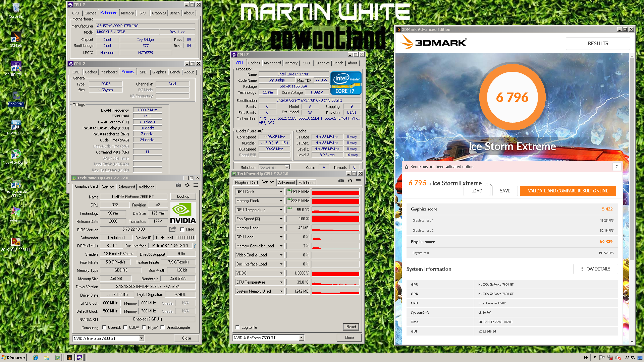
Task: Refresh the GPU-Z Sensors window
Action: point(350,181)
